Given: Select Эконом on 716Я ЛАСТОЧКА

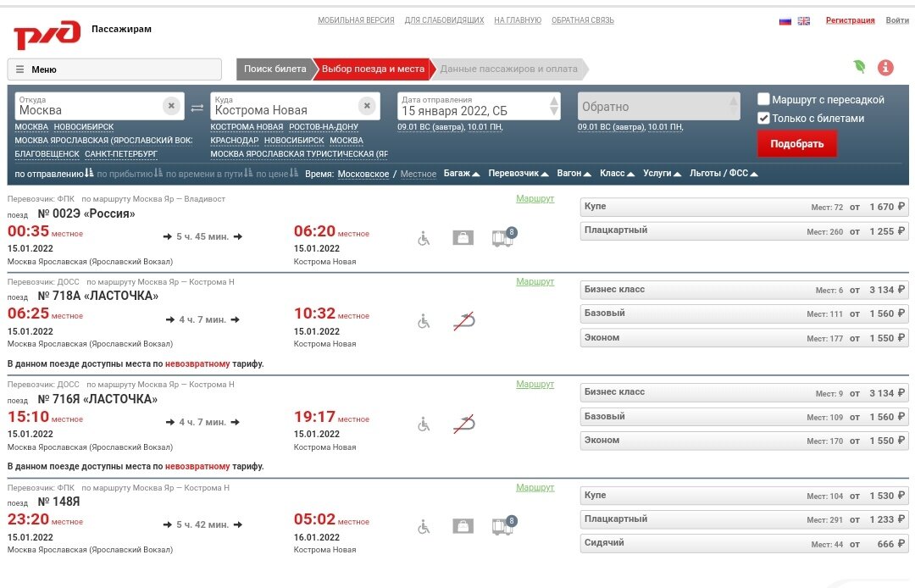Looking at the screenshot, I should (x=744, y=441).
